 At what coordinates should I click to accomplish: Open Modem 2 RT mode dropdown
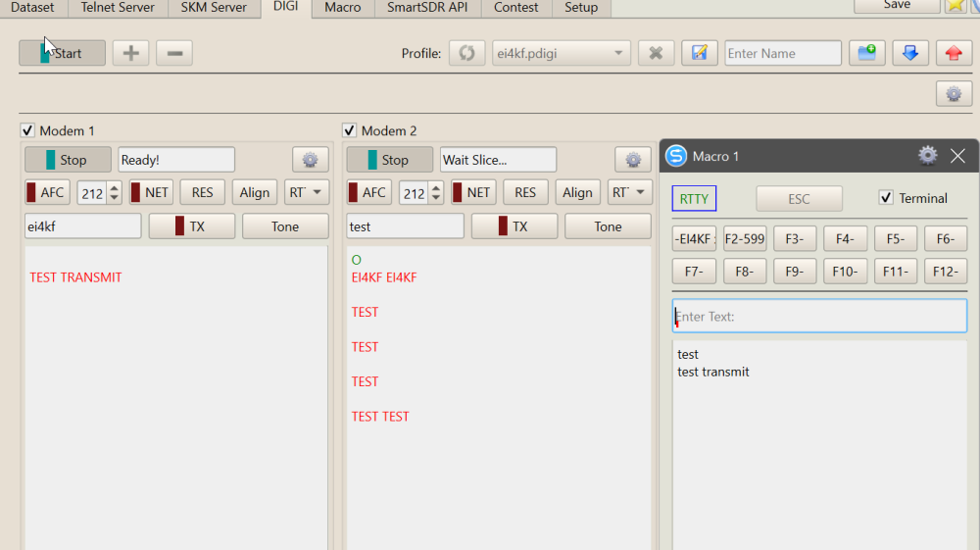tap(629, 192)
